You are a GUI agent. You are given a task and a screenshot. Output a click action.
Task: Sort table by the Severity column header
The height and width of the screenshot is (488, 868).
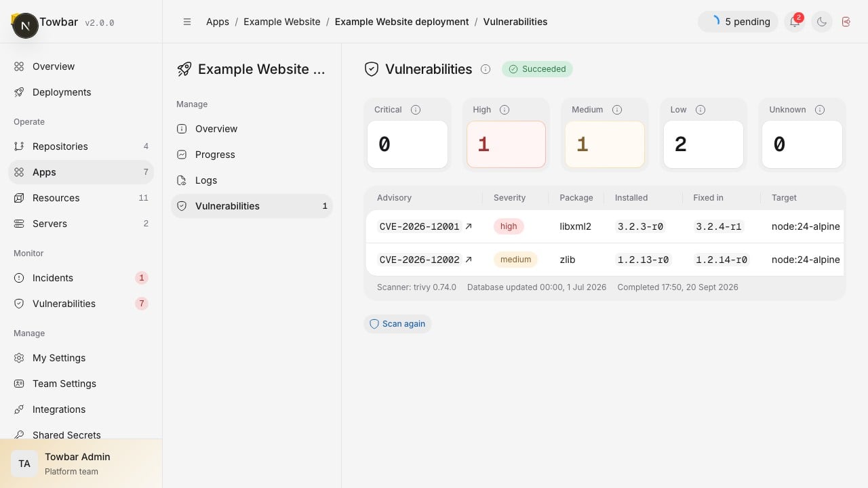coord(509,198)
